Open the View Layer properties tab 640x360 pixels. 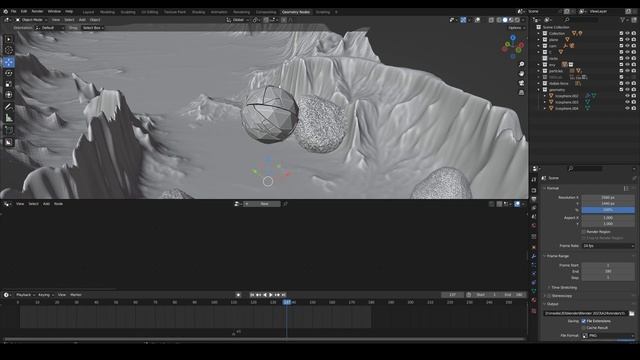click(x=534, y=208)
